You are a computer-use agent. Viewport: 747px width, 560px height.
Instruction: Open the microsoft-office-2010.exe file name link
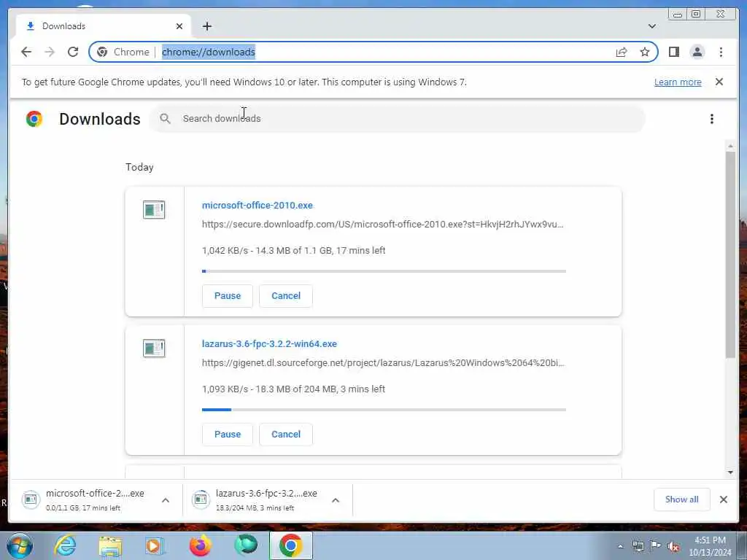pyautogui.click(x=258, y=205)
